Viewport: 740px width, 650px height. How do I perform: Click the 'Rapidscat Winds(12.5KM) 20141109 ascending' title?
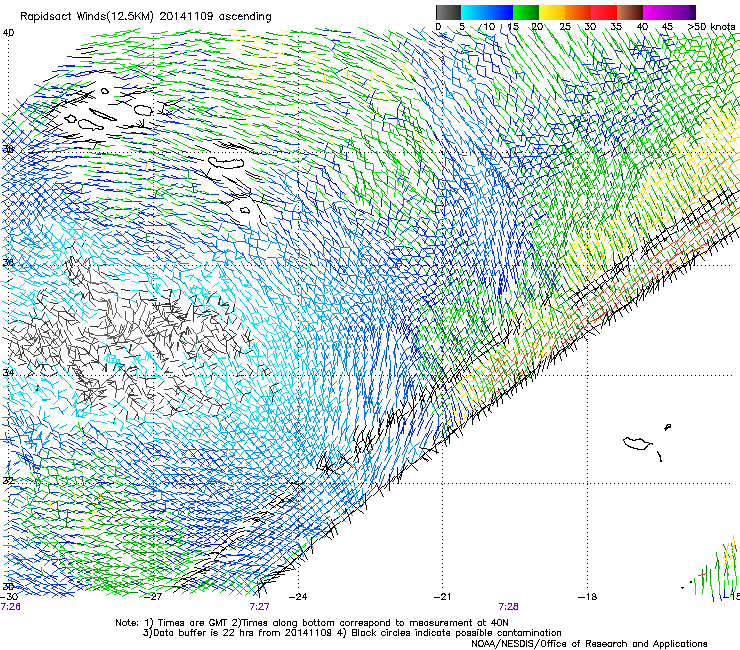point(146,17)
